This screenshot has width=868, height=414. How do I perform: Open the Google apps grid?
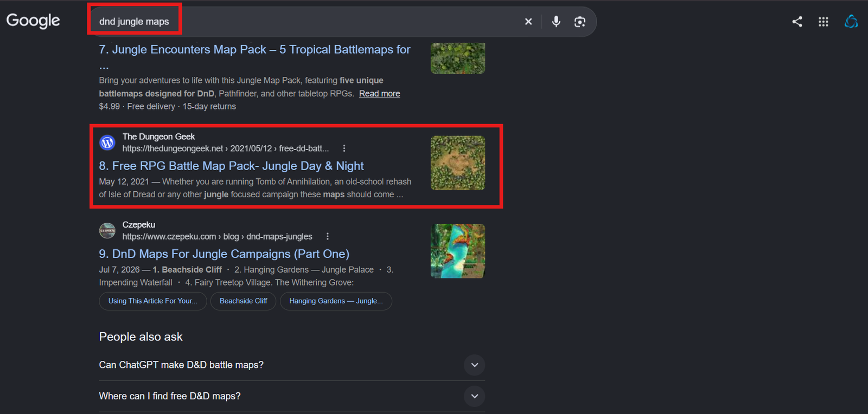[x=824, y=22]
